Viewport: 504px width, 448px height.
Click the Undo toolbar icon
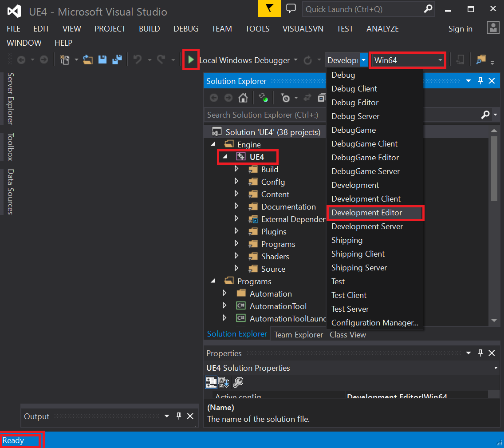[138, 60]
